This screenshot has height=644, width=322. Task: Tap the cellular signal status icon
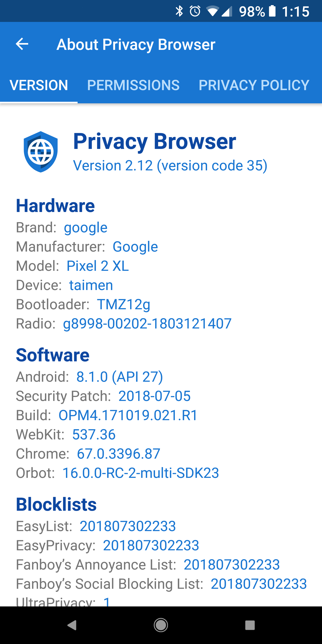coord(227,11)
